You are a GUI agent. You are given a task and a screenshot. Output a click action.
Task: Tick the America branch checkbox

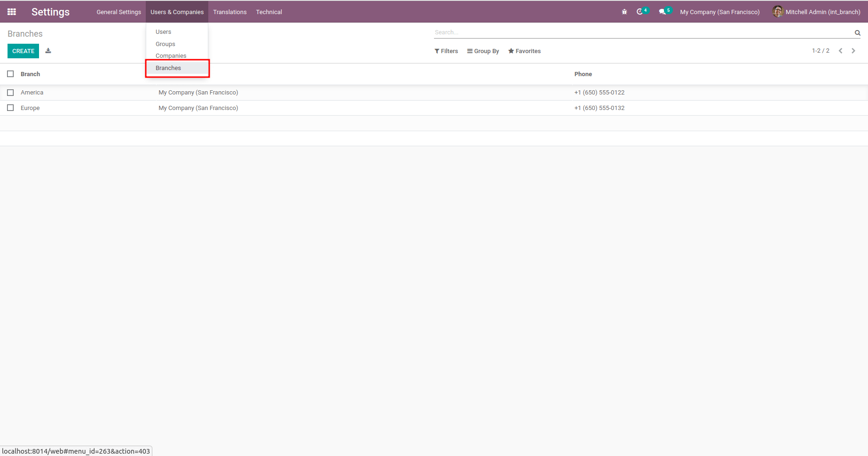[x=10, y=93]
